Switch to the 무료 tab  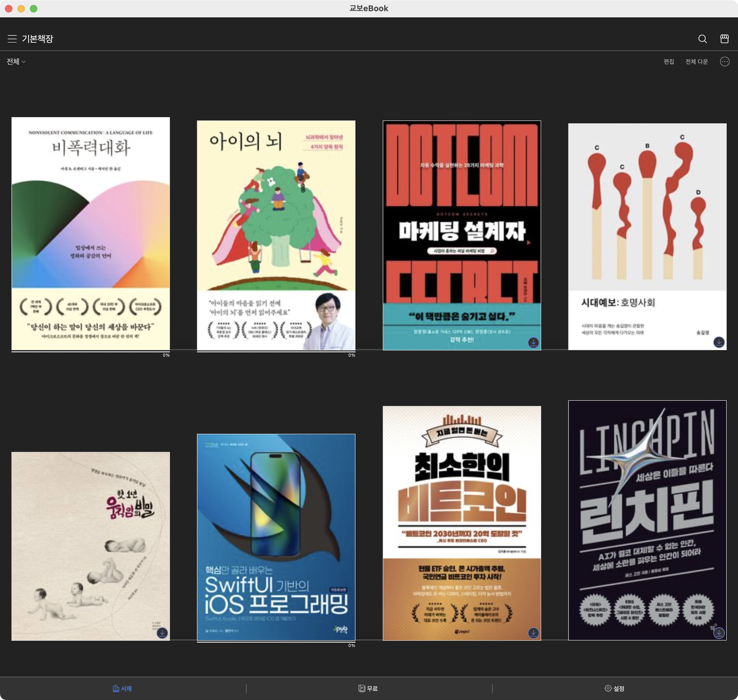coord(368,688)
